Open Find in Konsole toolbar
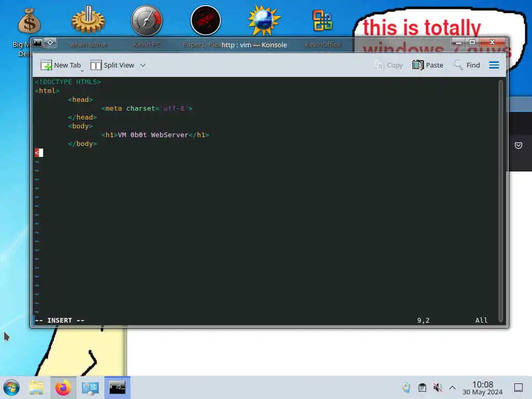 coord(467,65)
